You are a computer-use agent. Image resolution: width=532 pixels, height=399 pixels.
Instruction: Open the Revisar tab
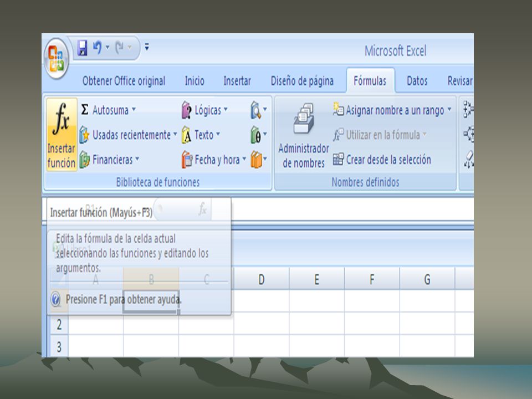pyautogui.click(x=460, y=81)
